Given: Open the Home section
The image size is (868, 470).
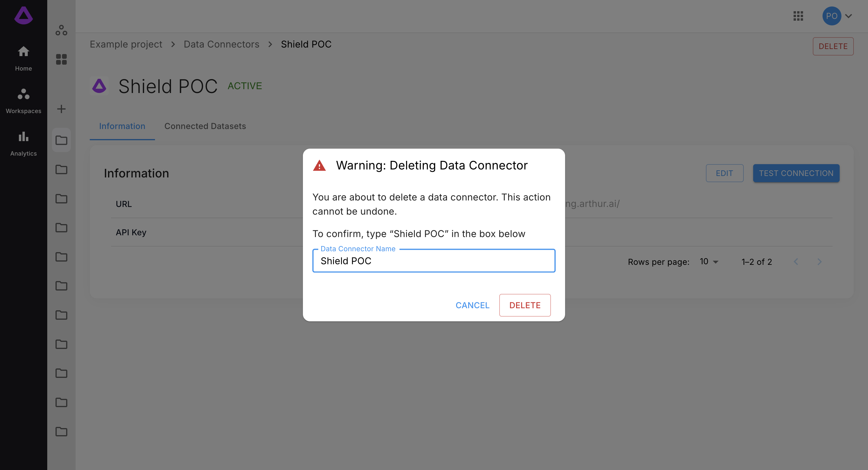Looking at the screenshot, I should pos(24,59).
